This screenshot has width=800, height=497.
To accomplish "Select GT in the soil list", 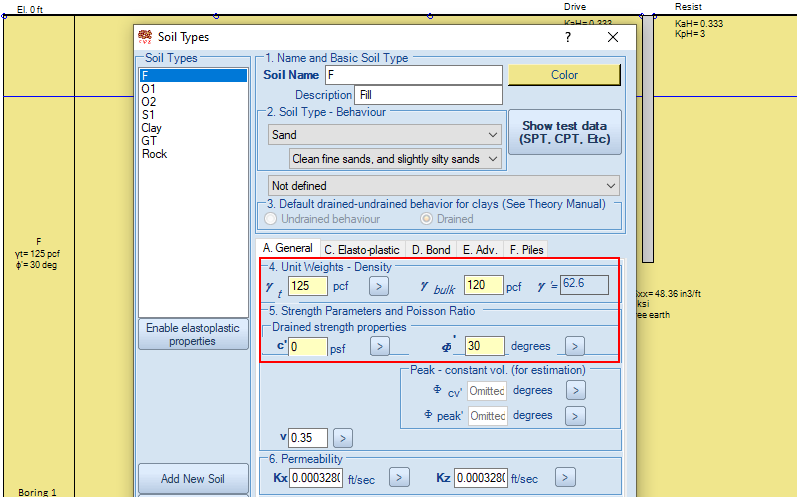I will 193,141.
